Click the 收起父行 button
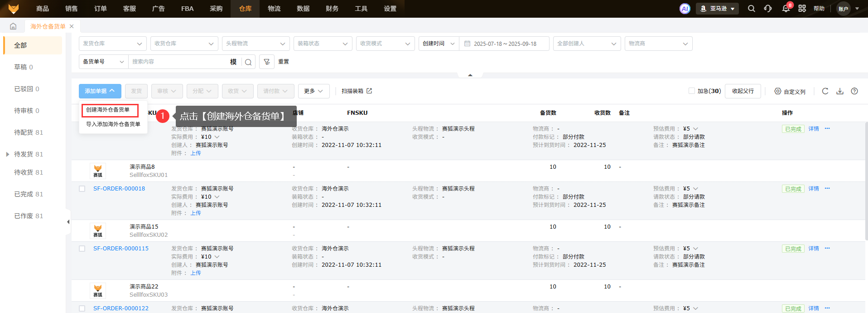The image size is (868, 313). click(x=743, y=91)
